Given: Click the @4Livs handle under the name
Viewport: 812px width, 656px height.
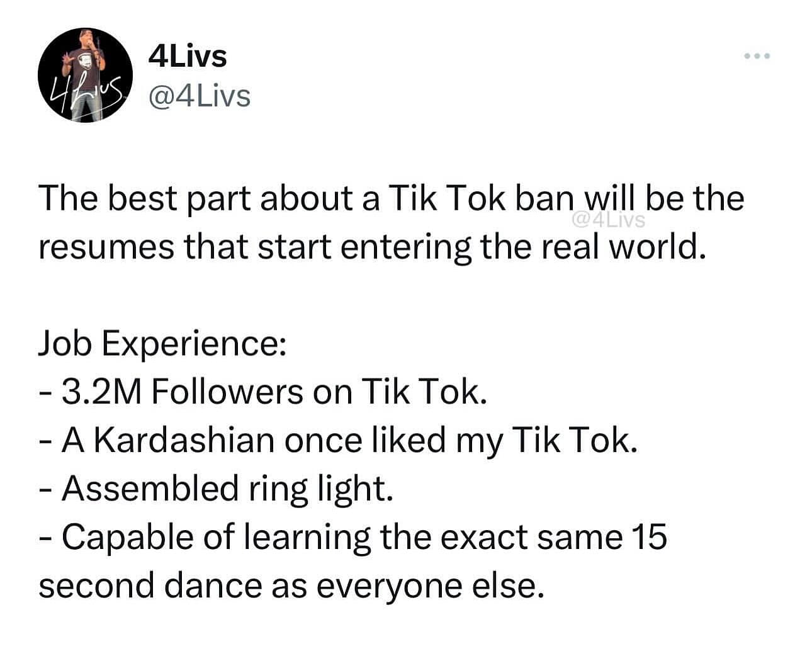Looking at the screenshot, I should pos(199,96).
